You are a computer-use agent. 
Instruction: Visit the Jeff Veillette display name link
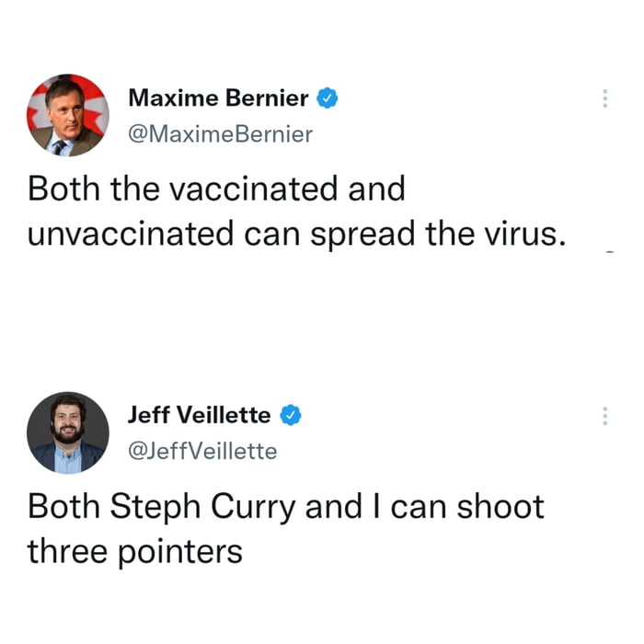[200, 415]
